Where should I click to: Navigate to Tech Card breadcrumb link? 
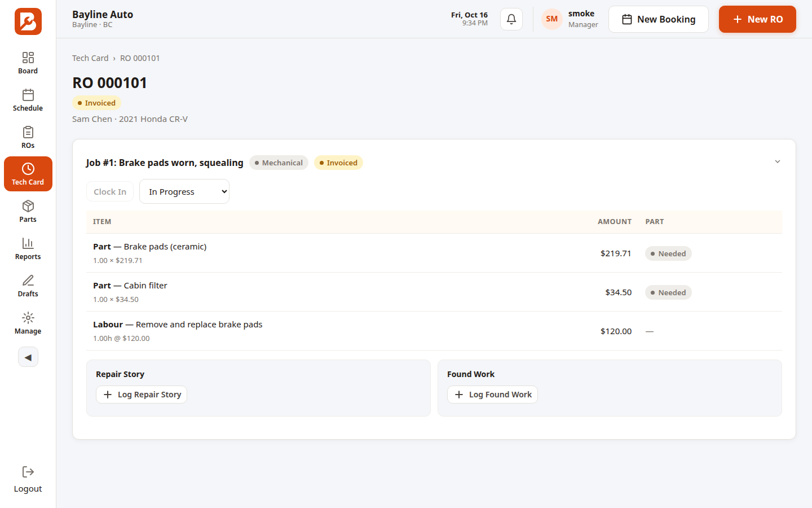90,58
